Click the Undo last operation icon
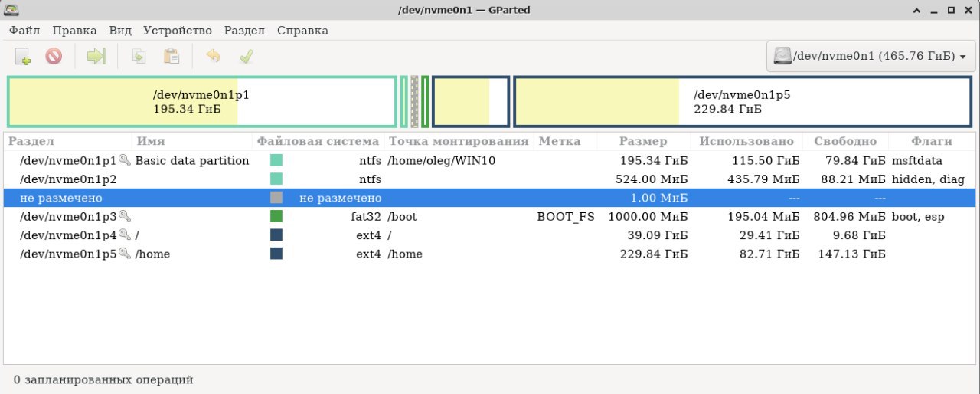 (213, 56)
